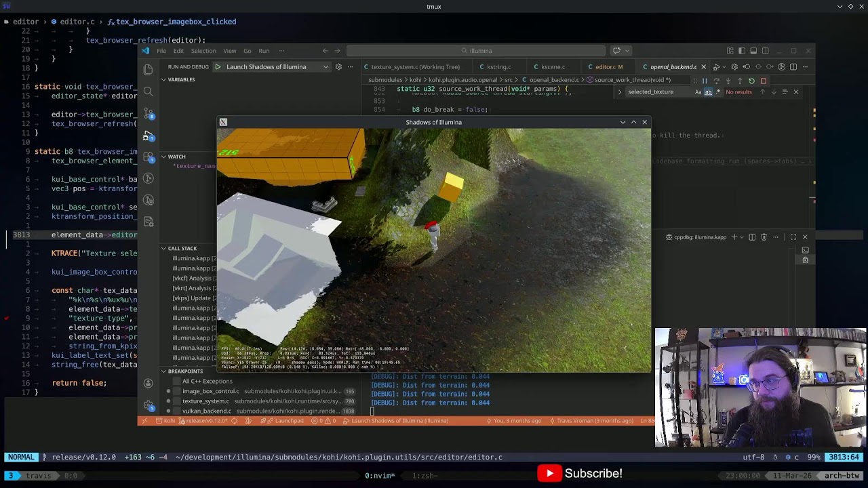Jump to the previous find match arrow
The width and height of the screenshot is (868, 488).
pos(762,92)
